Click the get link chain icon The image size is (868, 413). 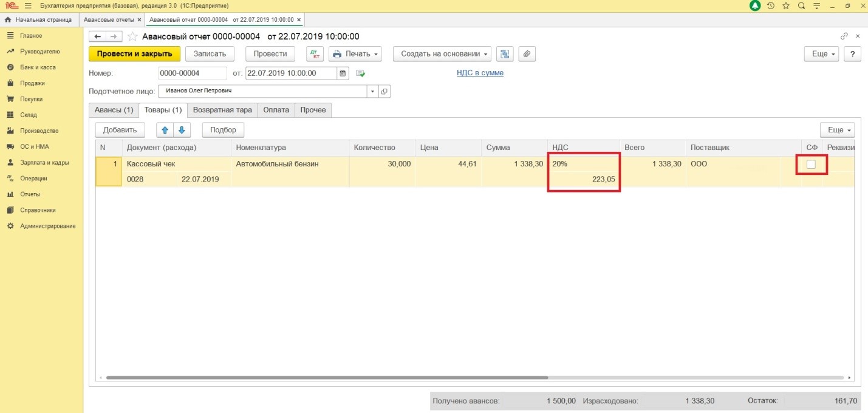[x=844, y=36]
